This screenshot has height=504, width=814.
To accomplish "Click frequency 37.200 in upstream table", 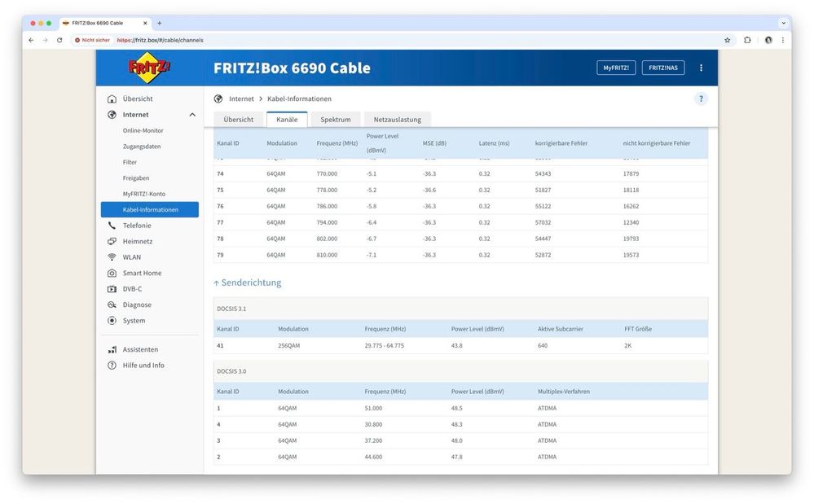I will pyautogui.click(x=373, y=440).
